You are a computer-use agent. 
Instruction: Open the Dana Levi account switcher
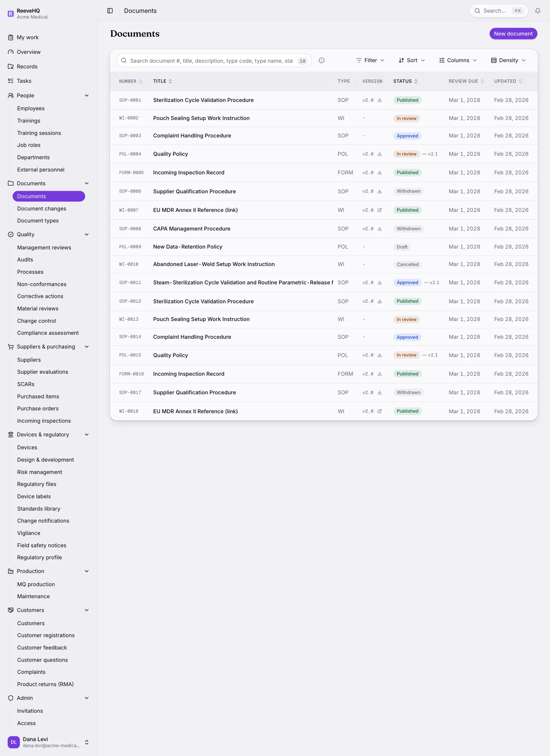point(87,742)
